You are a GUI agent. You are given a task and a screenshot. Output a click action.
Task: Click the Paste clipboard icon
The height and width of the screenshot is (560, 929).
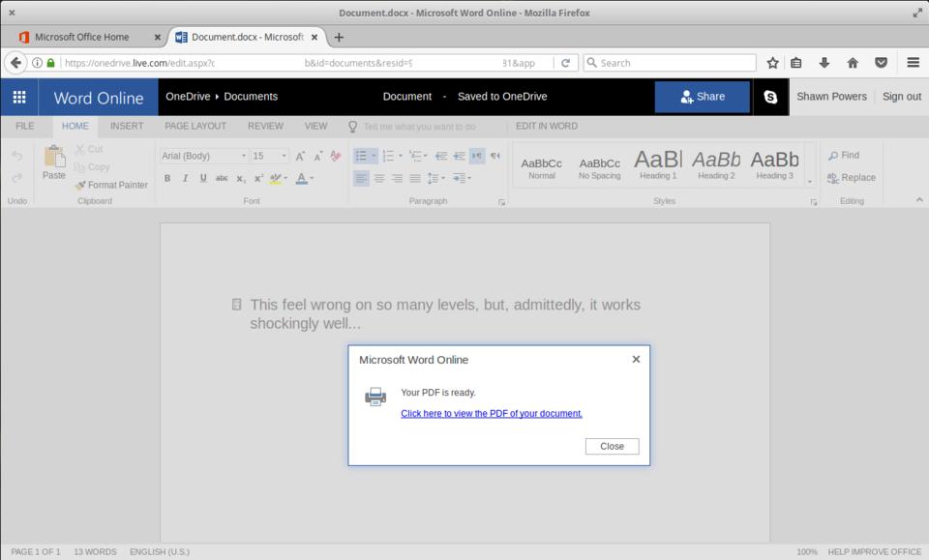click(54, 158)
